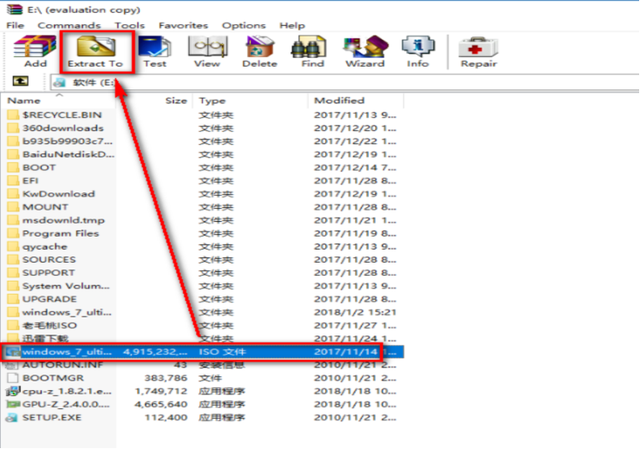This screenshot has height=449, width=640.
Task: Click the Delete toolbar icon
Action: 260,51
